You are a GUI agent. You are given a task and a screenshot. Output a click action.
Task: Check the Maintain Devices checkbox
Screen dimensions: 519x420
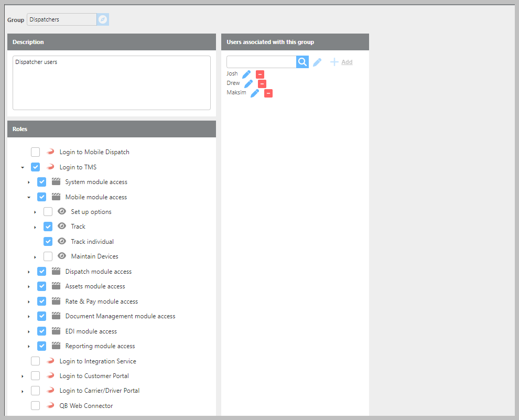point(48,256)
